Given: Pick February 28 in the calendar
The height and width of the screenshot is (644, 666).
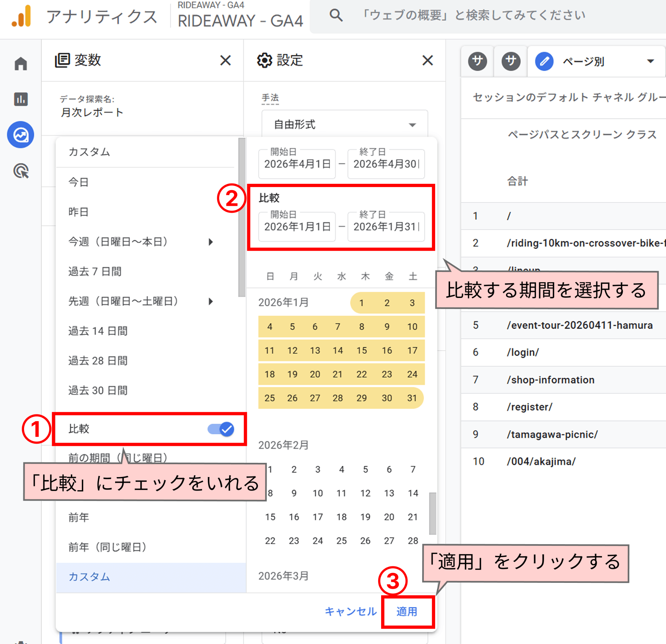Looking at the screenshot, I should click(x=413, y=541).
